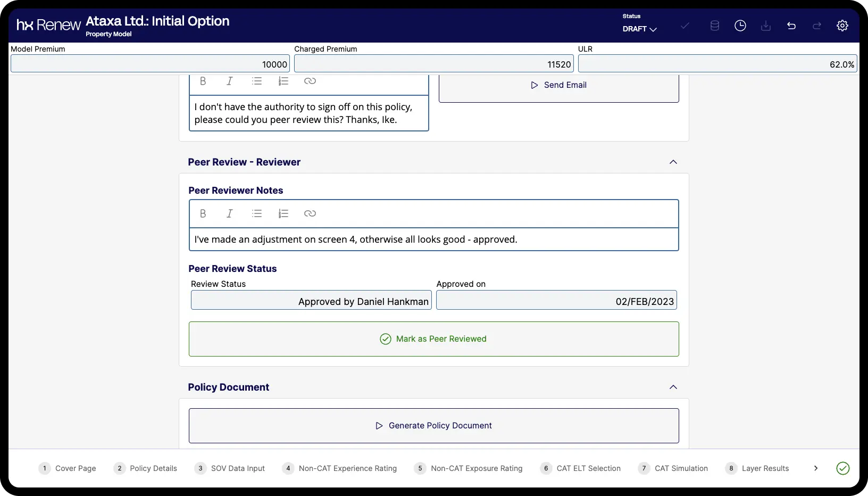This screenshot has height=496, width=868.
Task: Collapse the Policy Document section
Action: tap(673, 387)
